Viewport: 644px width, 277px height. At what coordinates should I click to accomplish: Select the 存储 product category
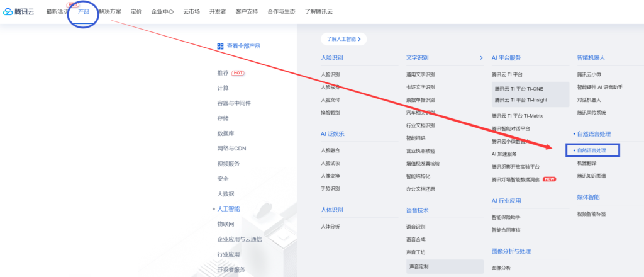point(223,118)
